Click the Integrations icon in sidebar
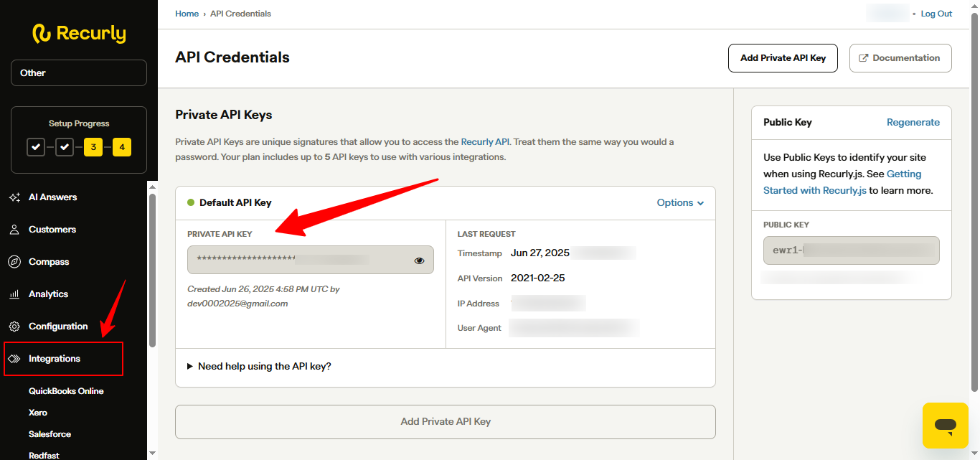The width and height of the screenshot is (980, 460). click(14, 359)
